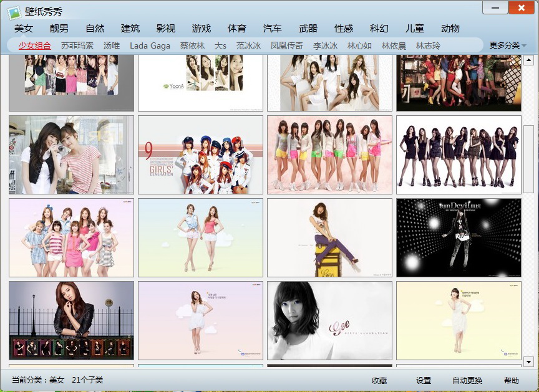
Task: Go to the 建筑 category
Action: [x=130, y=29]
